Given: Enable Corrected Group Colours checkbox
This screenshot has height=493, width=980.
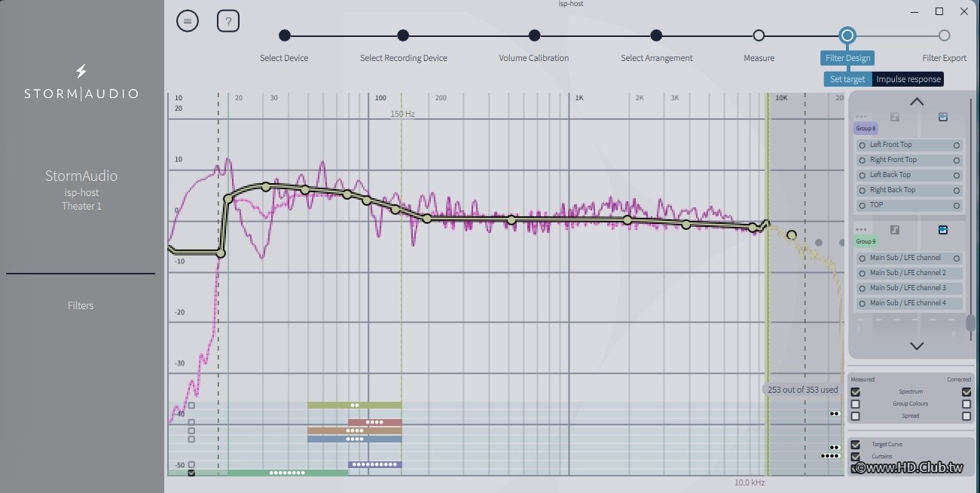Looking at the screenshot, I should coord(966,404).
